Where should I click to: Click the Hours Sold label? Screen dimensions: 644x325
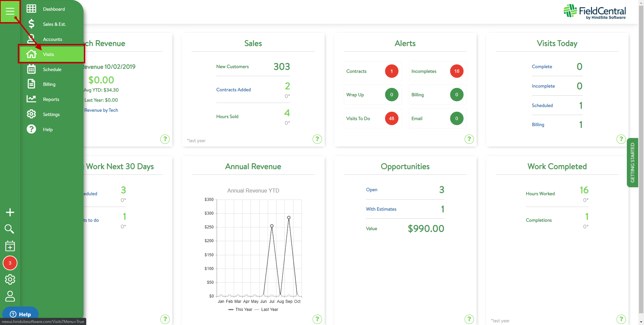pyautogui.click(x=227, y=116)
